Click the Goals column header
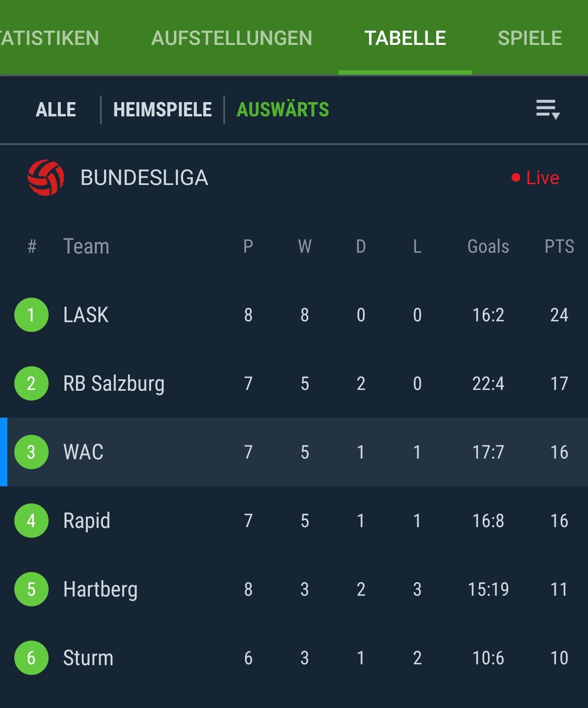The height and width of the screenshot is (708, 588). (488, 246)
